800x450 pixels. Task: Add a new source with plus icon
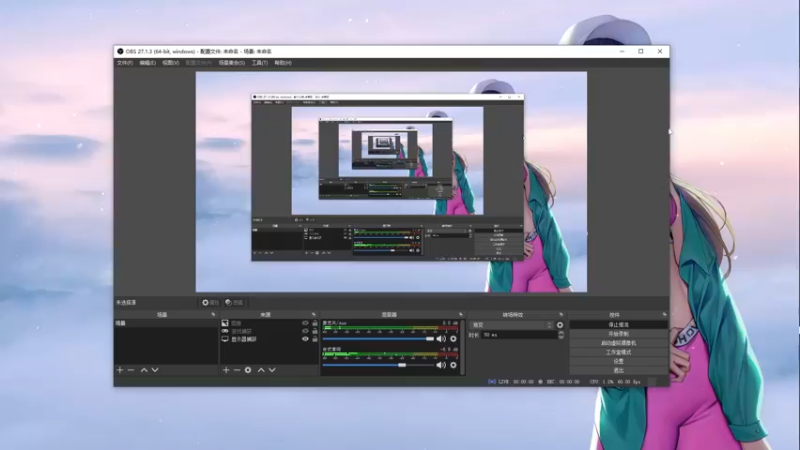(x=226, y=370)
